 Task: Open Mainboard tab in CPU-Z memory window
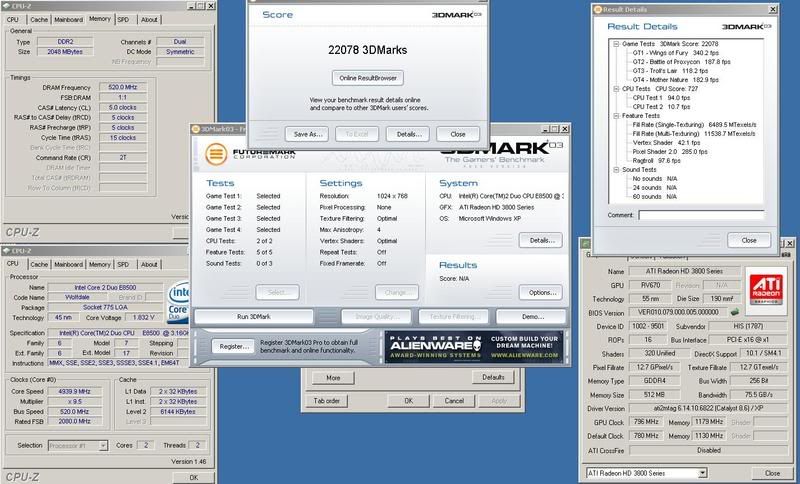click(68, 19)
